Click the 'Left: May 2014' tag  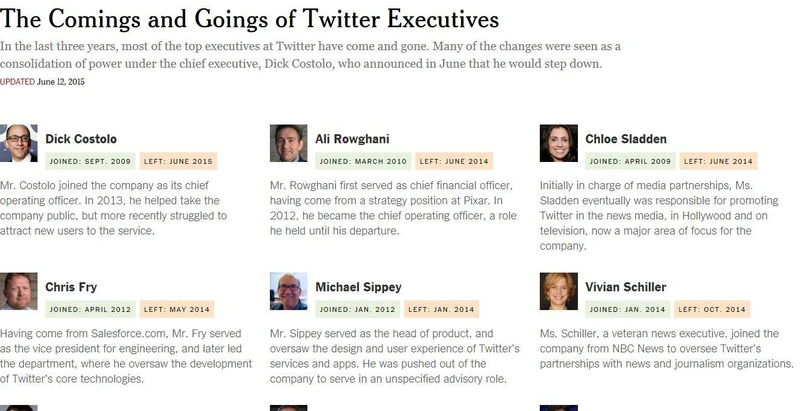pyautogui.click(x=177, y=309)
